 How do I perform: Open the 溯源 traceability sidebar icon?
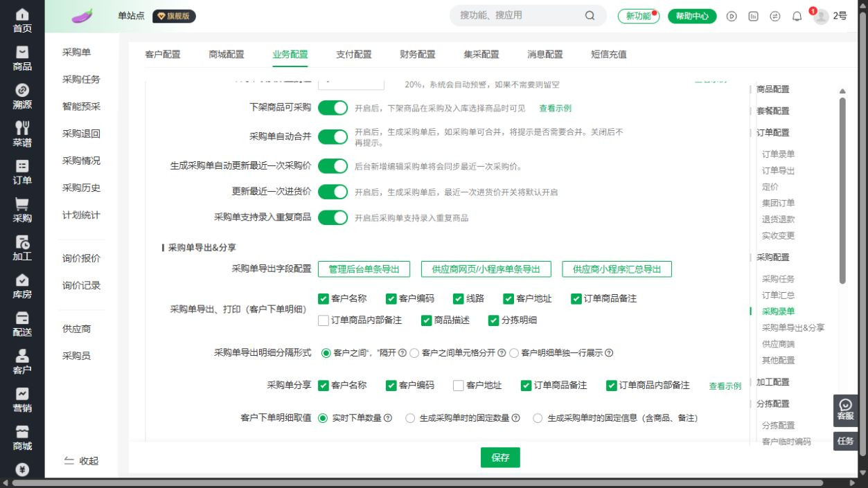22,97
